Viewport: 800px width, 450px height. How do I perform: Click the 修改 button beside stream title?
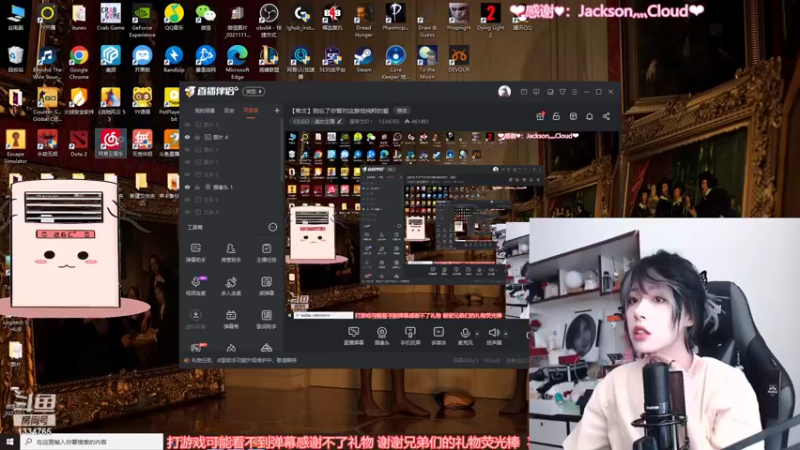pos(403,111)
